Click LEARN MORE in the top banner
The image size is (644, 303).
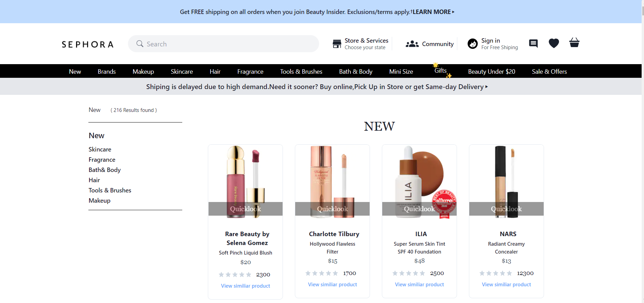433,12
